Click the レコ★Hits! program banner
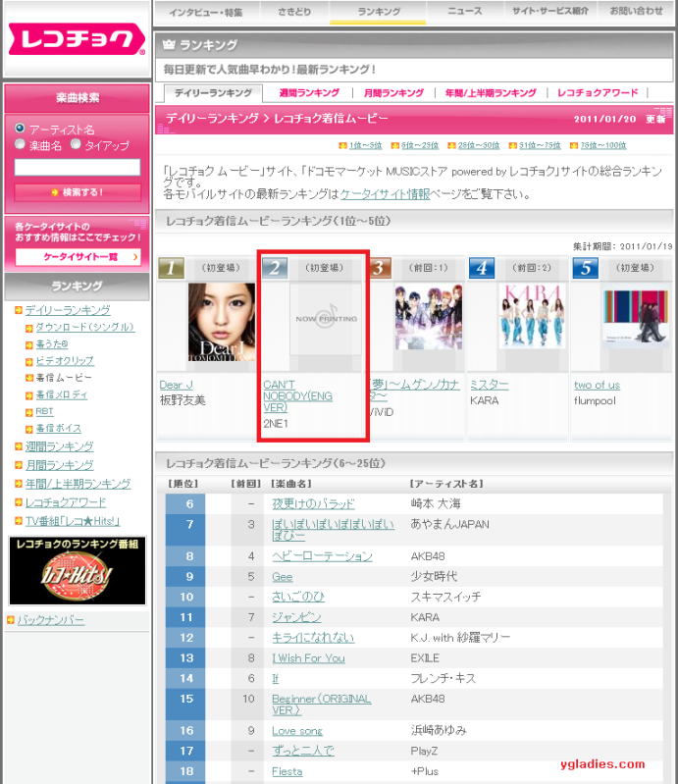This screenshot has width=678, height=784. pos(78,570)
